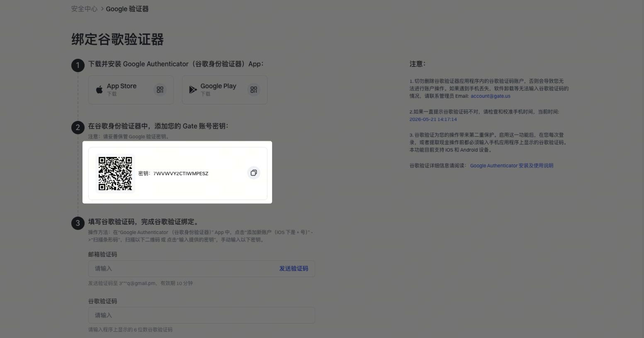Click the Google Play logo icon
Screen dimensions: 644x338
click(x=193, y=89)
